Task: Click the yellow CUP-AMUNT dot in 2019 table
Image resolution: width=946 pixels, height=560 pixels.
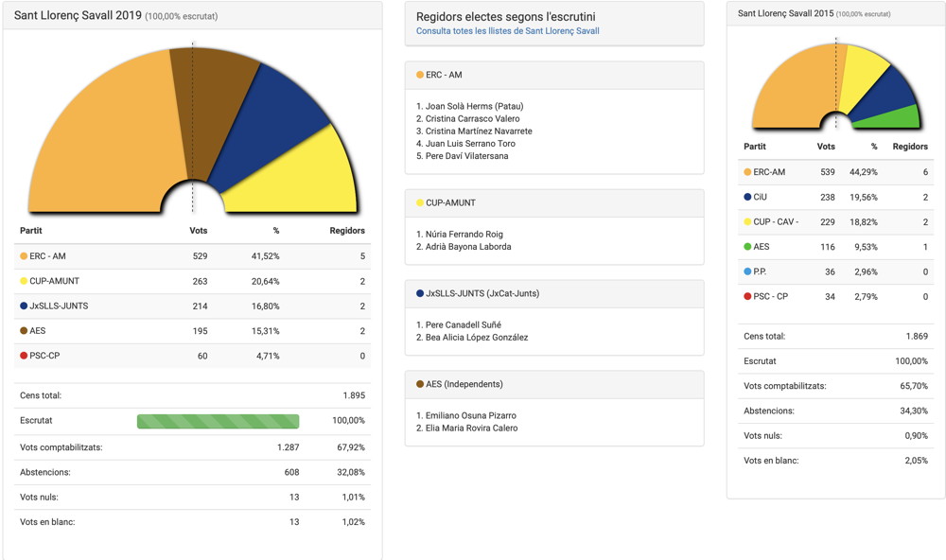Action: (24, 281)
